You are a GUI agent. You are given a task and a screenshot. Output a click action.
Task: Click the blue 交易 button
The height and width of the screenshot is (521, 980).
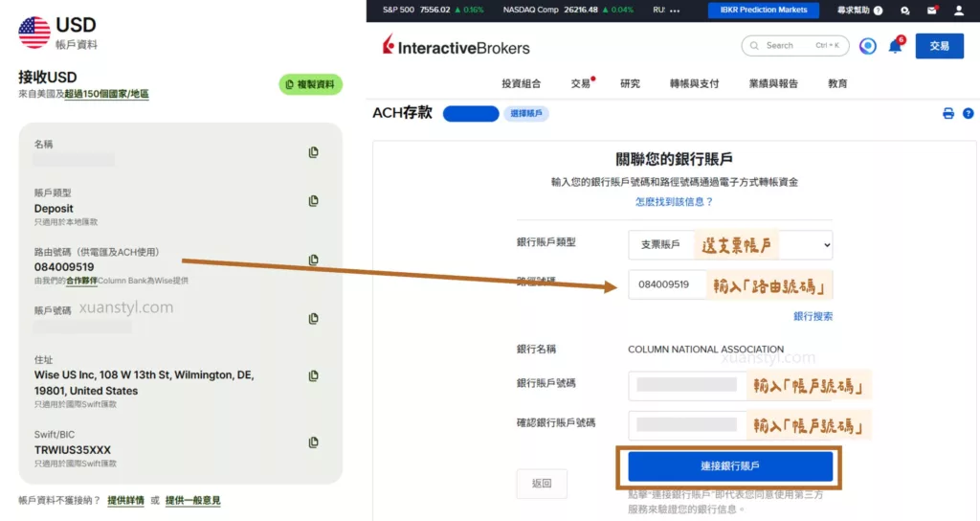[940, 46]
